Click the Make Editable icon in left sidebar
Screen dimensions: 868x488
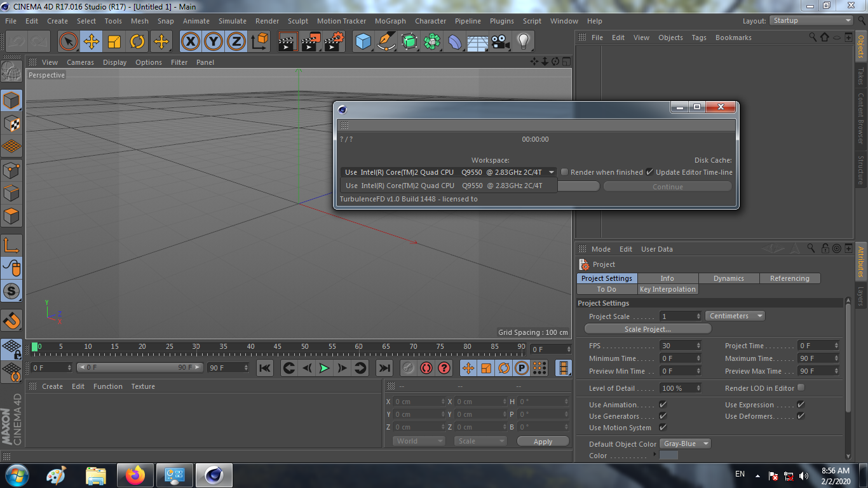11,72
